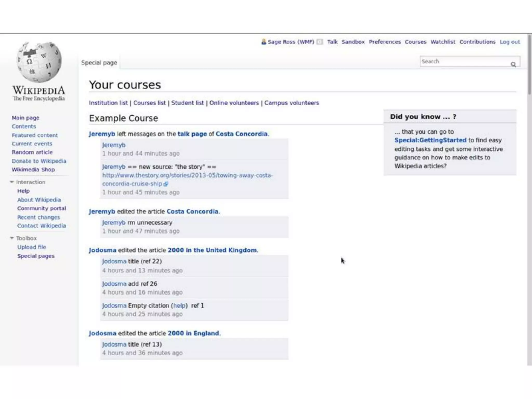Open the notifications counter badge
Image resolution: width=532 pixels, height=399 pixels.
320,42
